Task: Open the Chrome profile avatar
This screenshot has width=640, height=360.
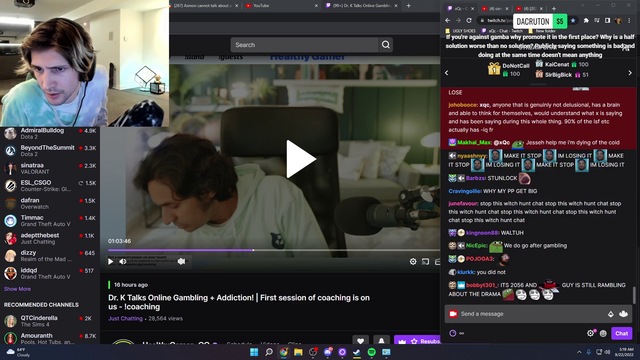Action: pyautogui.click(x=618, y=20)
